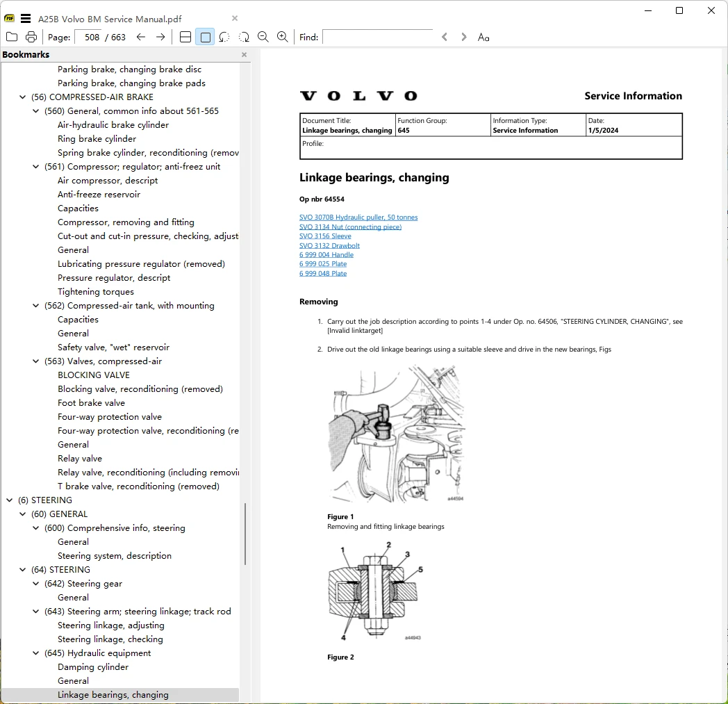
Task: Collapse the (6) STEERING tree node
Action: [9, 500]
